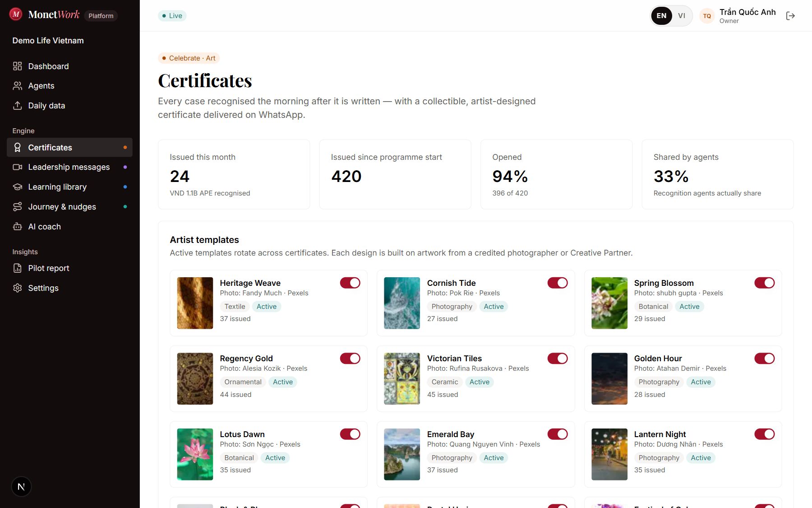Click the Agents people icon
Image resolution: width=812 pixels, height=508 pixels.
(x=18, y=86)
